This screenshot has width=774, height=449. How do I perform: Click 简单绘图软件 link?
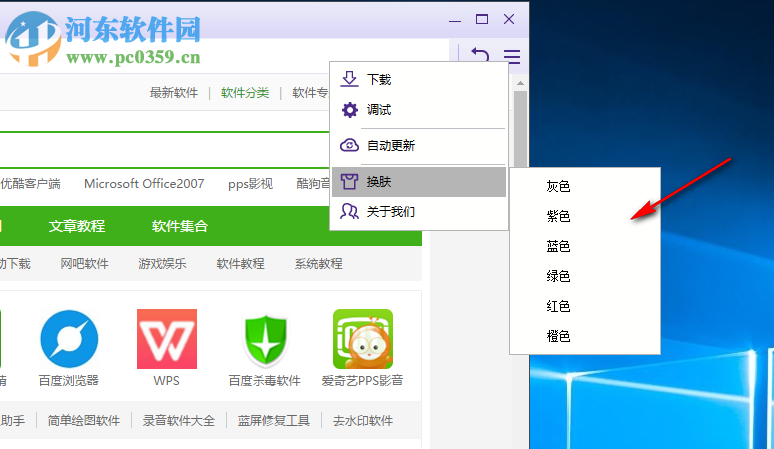coord(84,420)
